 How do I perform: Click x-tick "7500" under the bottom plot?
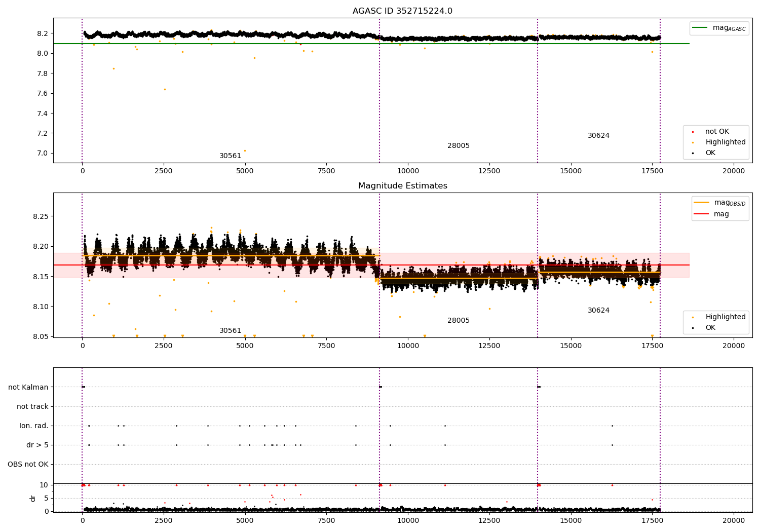coord(326,520)
